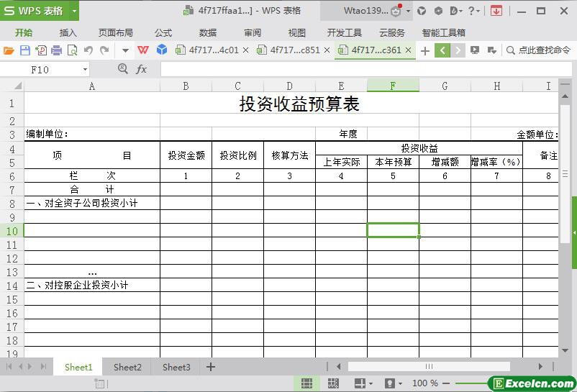The image size is (577, 392).
Task: Open file using the orange folder icon
Action: pyautogui.click(x=9, y=50)
